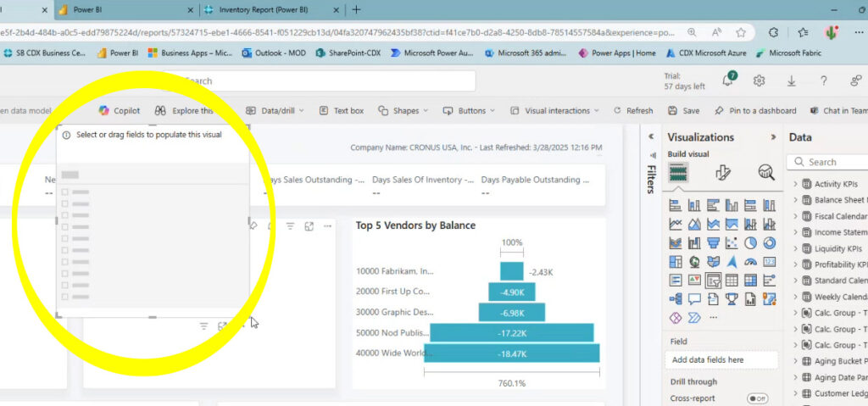The image size is (868, 406).
Task: Launch Copilot from the toolbar
Action: (x=120, y=111)
